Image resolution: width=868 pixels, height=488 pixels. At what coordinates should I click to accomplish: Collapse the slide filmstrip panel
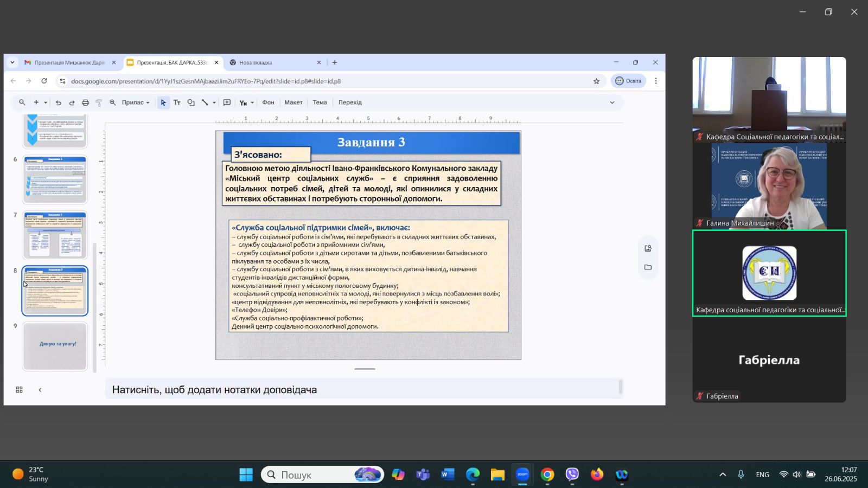coord(40,390)
